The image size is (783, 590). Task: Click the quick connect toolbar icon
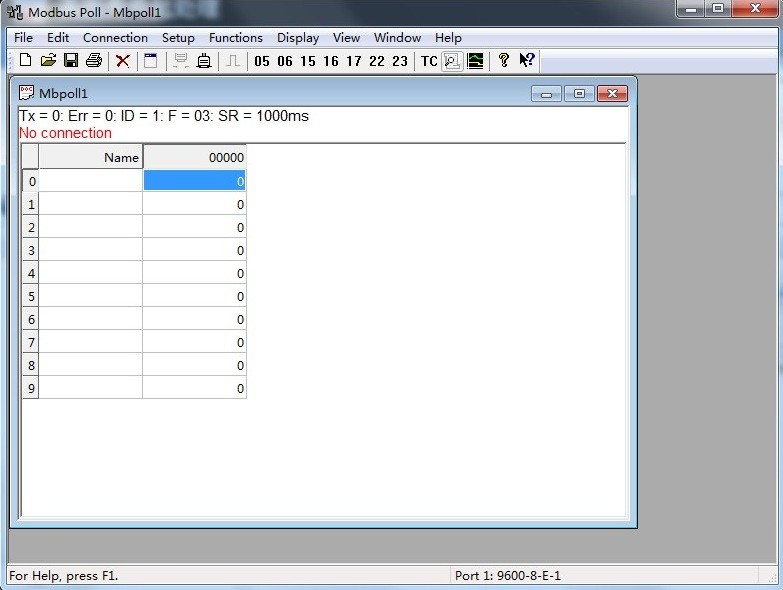181,61
